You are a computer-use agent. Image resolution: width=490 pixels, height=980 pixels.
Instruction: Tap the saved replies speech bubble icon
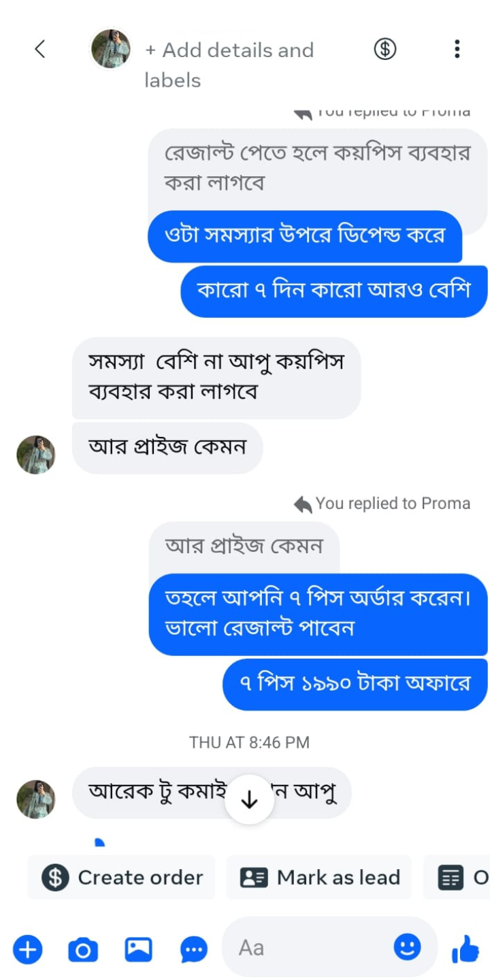pyautogui.click(x=194, y=949)
